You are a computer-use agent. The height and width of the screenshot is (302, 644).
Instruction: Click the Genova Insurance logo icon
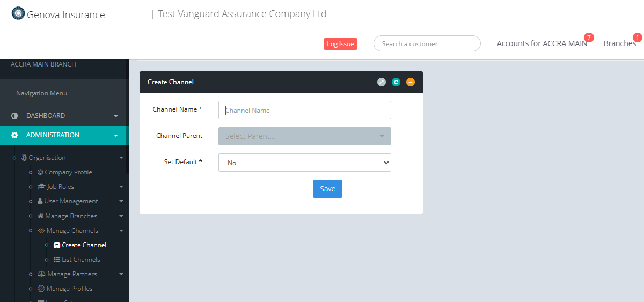click(x=18, y=13)
